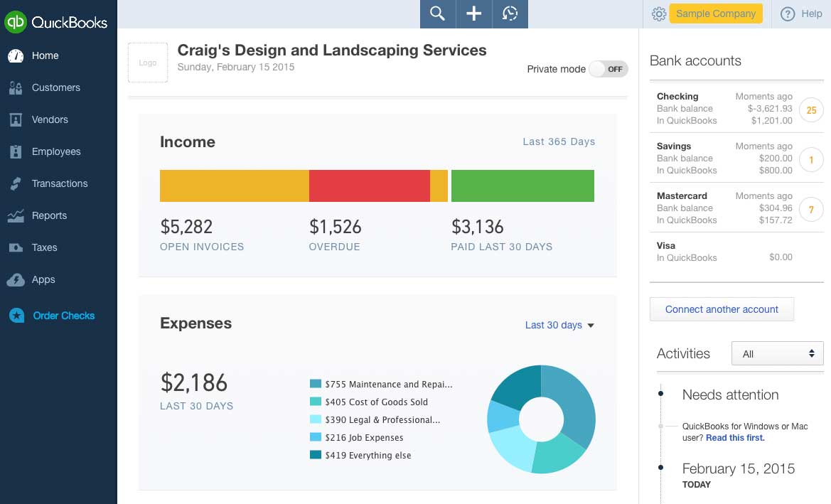Click the Transactions icon in sidebar
Image resolution: width=831 pixels, height=504 pixels.
tap(16, 183)
